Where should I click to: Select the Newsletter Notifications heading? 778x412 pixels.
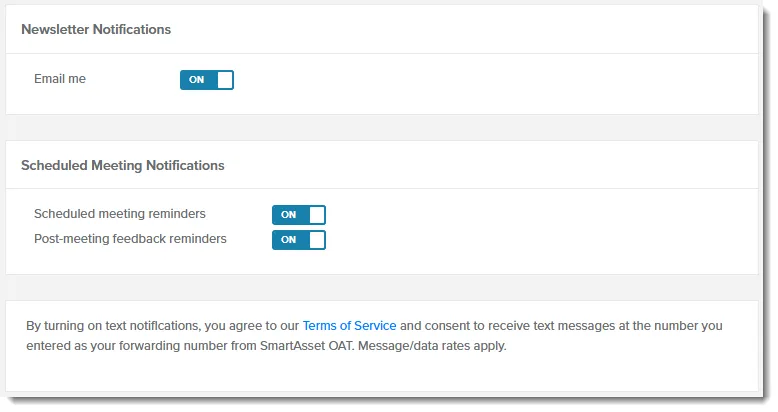pyautogui.click(x=96, y=29)
